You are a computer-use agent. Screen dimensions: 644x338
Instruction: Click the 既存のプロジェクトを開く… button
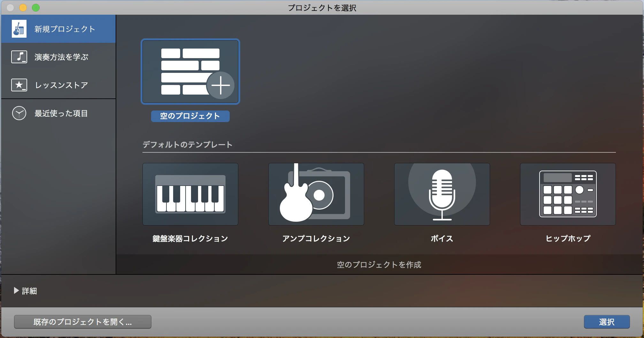pyautogui.click(x=83, y=322)
